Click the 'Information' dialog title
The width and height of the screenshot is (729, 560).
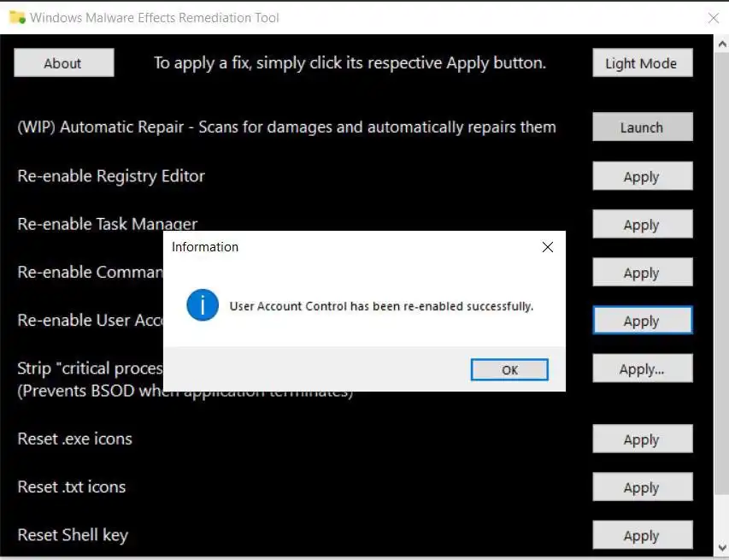point(205,247)
